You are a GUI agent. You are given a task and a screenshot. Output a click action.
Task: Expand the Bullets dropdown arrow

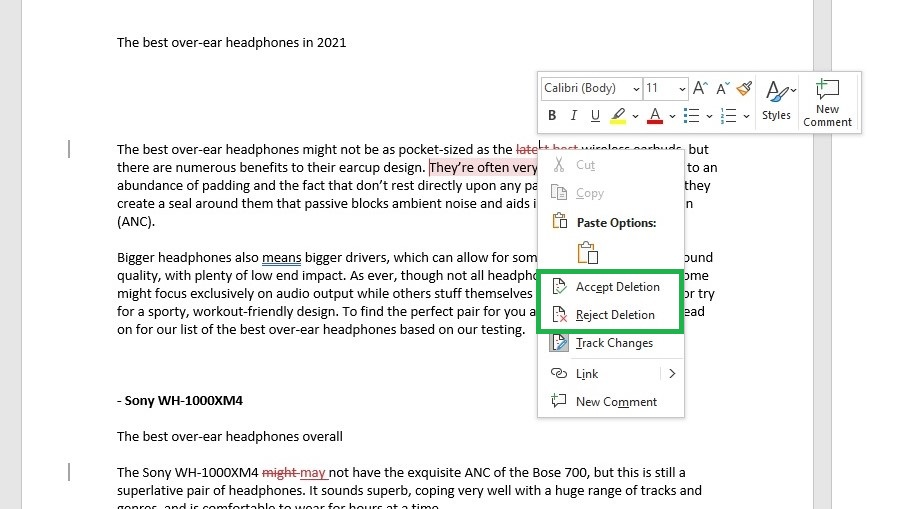tap(709, 116)
